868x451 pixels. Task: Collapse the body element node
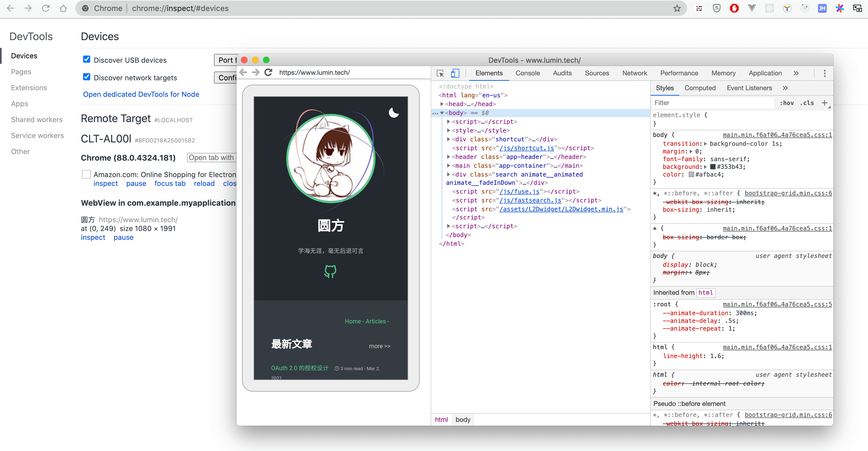tap(442, 113)
